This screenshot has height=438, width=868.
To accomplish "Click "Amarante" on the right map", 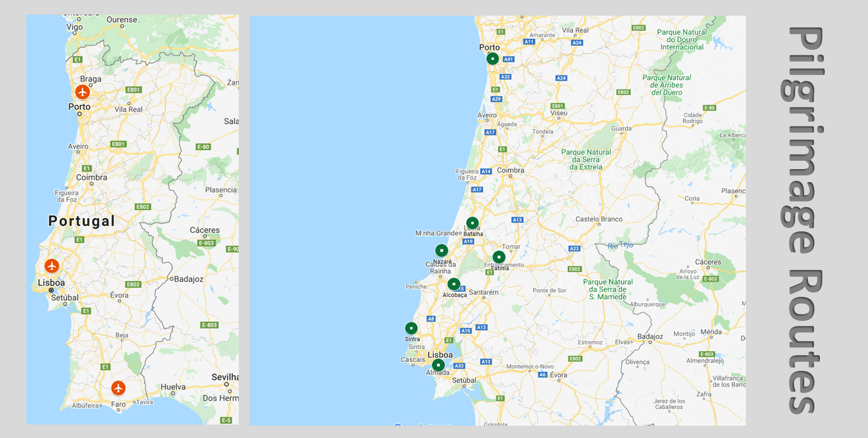I will point(542,35).
